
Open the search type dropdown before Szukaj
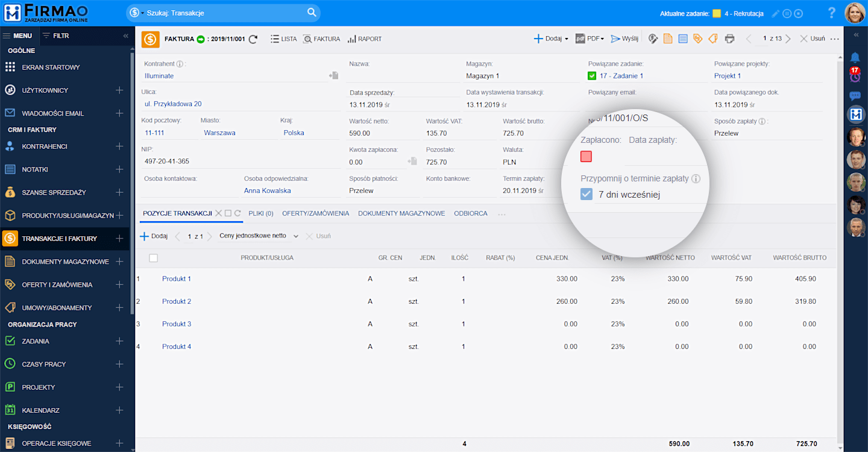[136, 13]
